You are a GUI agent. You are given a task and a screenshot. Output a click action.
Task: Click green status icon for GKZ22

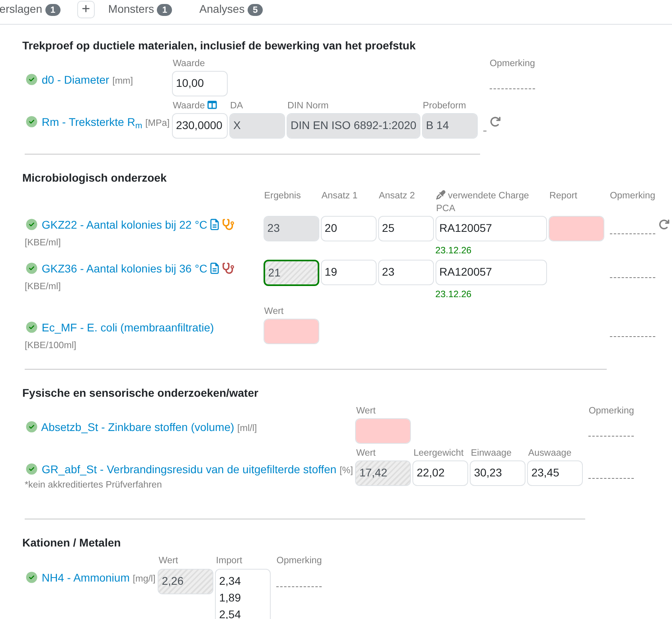pos(31,225)
